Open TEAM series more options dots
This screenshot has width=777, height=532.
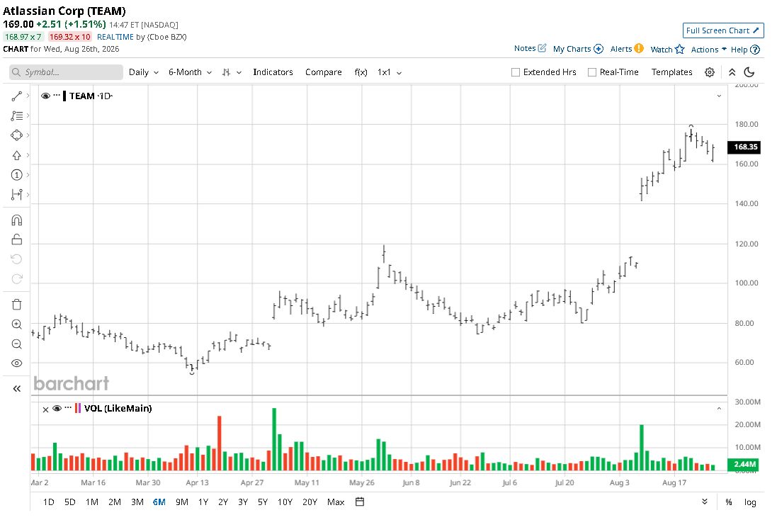57,95
